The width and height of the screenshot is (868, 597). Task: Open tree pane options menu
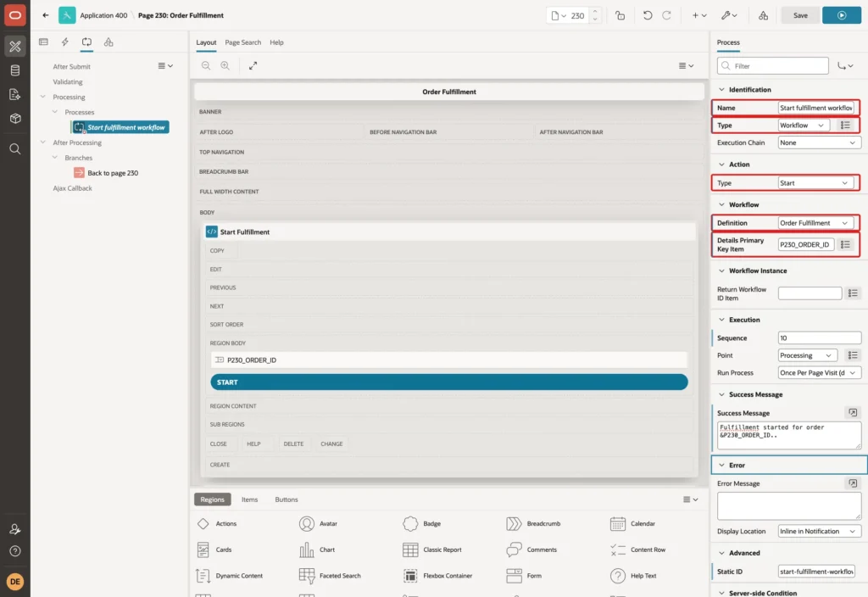pos(165,65)
